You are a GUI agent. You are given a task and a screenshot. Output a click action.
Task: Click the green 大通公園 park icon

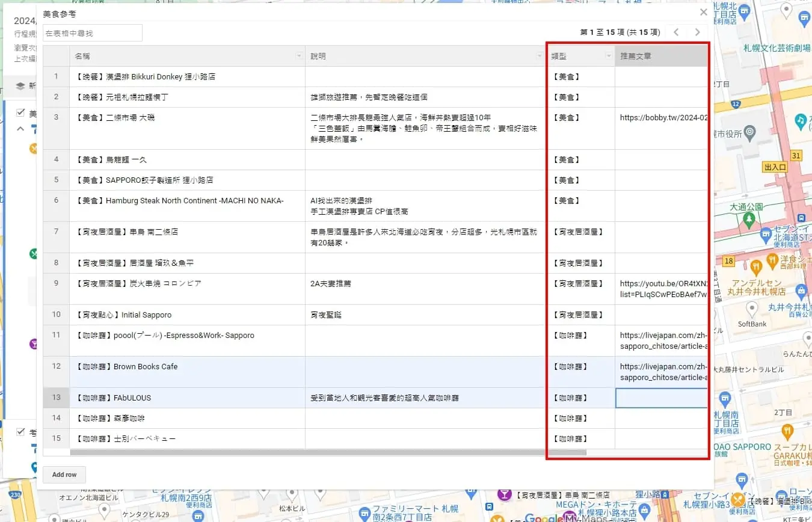click(x=748, y=221)
